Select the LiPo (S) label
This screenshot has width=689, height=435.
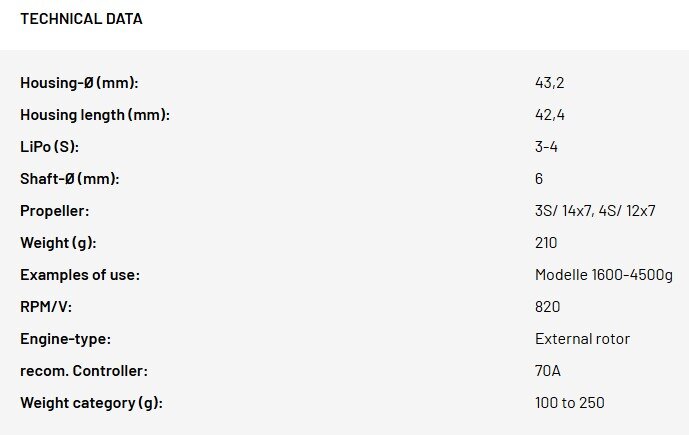coord(49,147)
